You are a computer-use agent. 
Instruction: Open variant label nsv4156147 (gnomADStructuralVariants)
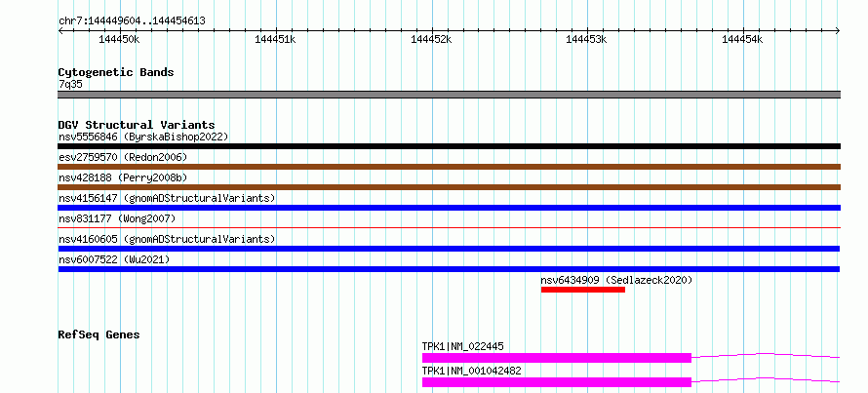pos(167,198)
